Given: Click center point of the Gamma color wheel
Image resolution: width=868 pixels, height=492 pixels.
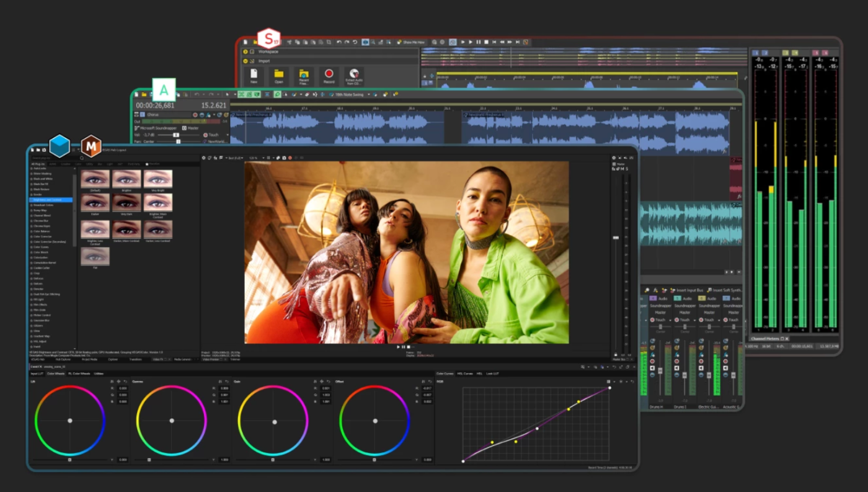Looking at the screenshot, I should point(172,421).
